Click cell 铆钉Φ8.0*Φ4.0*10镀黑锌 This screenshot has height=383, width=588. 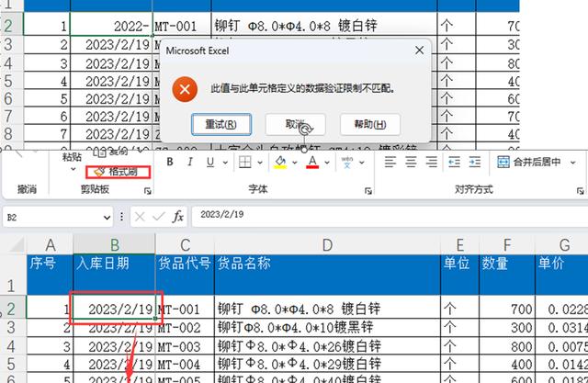327,328
